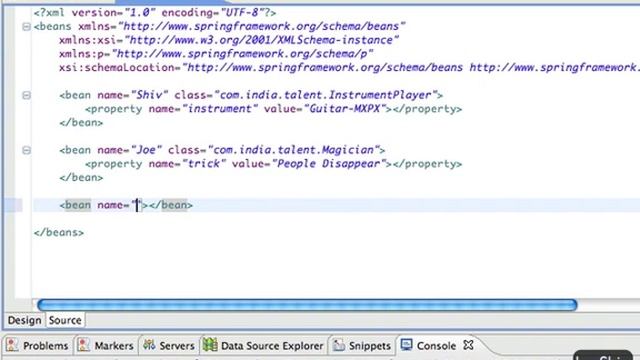The width and height of the screenshot is (640, 360).
Task: Click the "trick" property name value
Action: point(204,164)
